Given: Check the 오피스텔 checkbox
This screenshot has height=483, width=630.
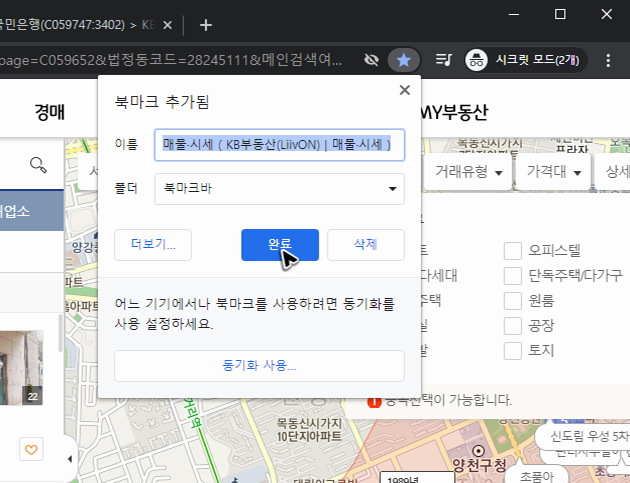Looking at the screenshot, I should [x=513, y=251].
